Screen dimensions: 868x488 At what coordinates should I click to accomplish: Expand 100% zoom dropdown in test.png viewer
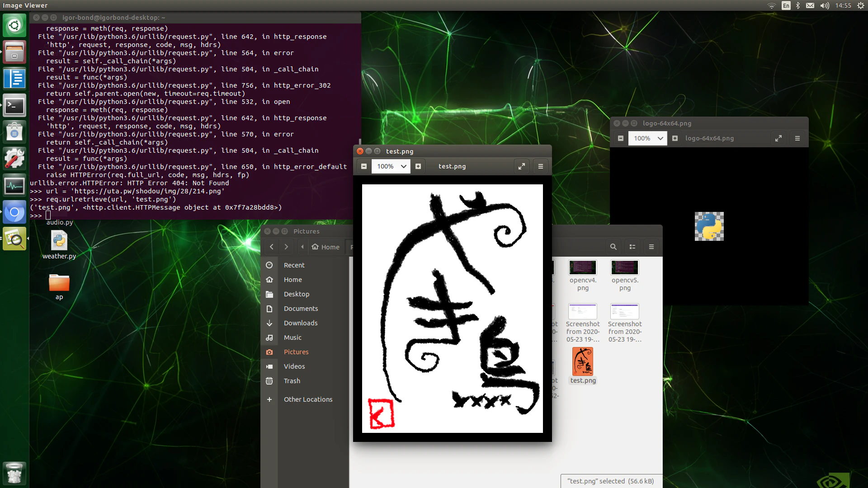pos(403,166)
